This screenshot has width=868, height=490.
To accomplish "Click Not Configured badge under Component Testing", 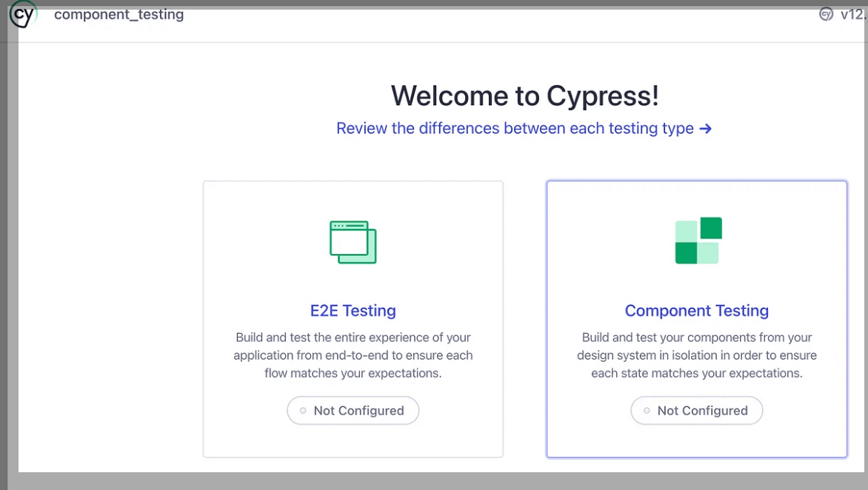I will point(697,410).
